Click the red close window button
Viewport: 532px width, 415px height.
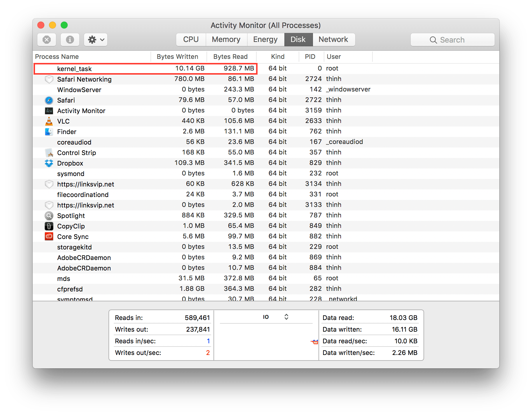pos(41,25)
